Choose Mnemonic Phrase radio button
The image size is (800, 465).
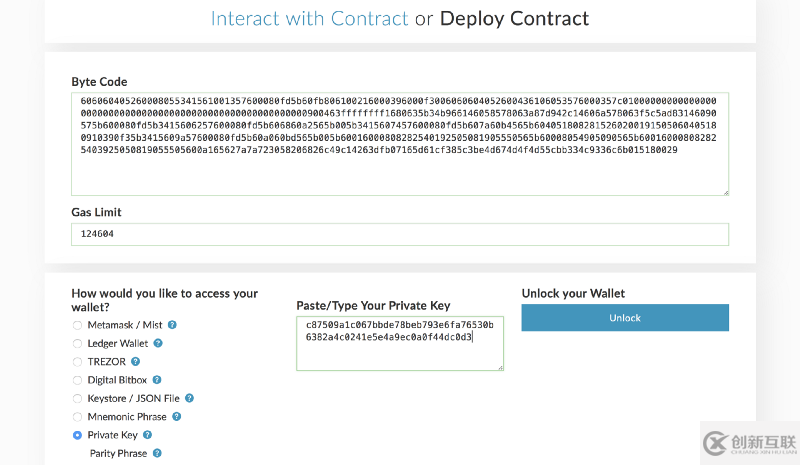(x=77, y=417)
